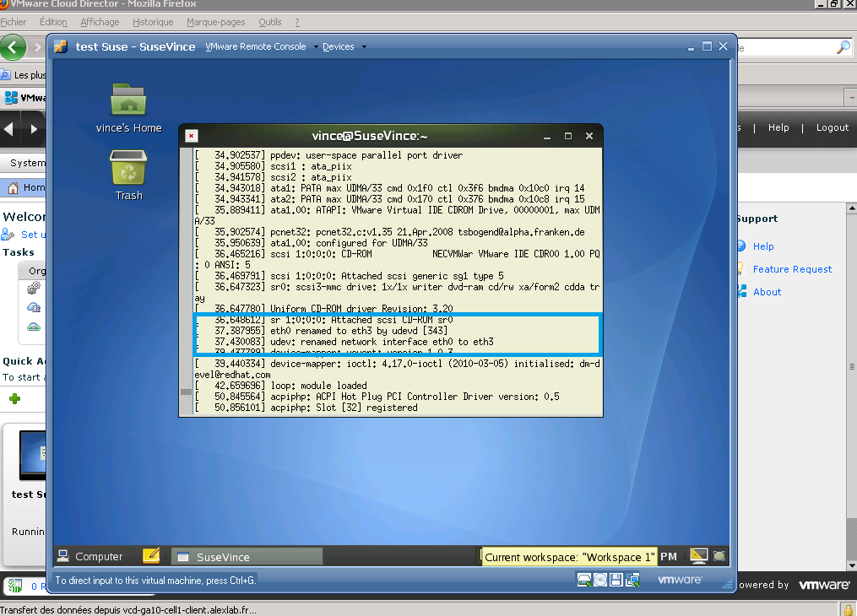This screenshot has height=616, width=857.
Task: Click the hard disk device status icon
Action: (x=583, y=580)
